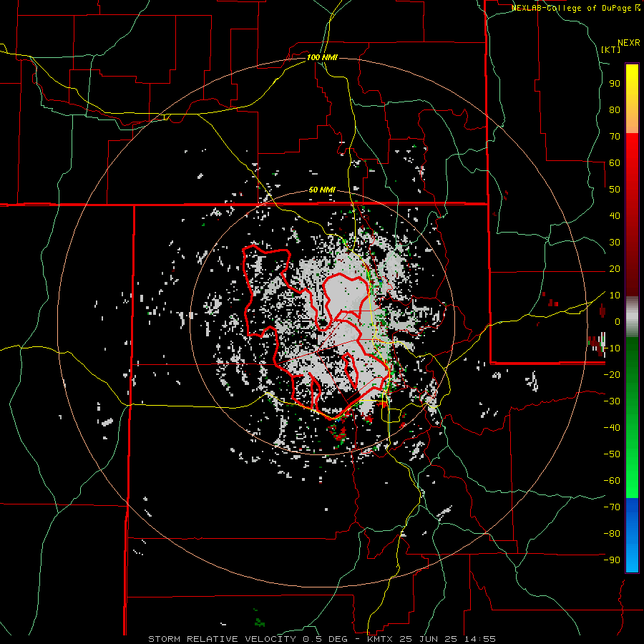This screenshot has width=644, height=644.
Task: Select the -40 value on the velocity scale
Action: [612, 428]
